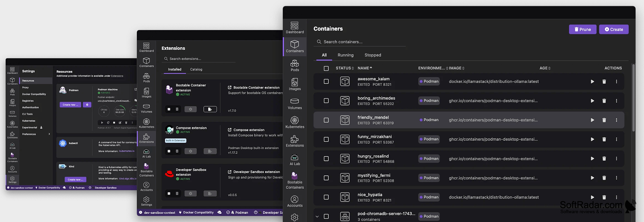Open Volumes in the Containers window sidebar
Screen dimensions: 644x222
pyautogui.click(x=295, y=104)
